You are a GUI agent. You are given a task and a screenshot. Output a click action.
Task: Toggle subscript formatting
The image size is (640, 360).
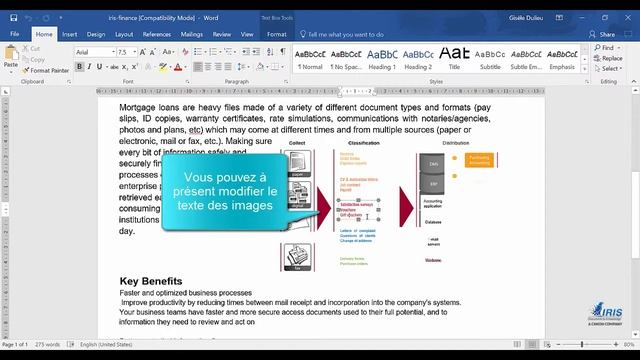pos(124,67)
